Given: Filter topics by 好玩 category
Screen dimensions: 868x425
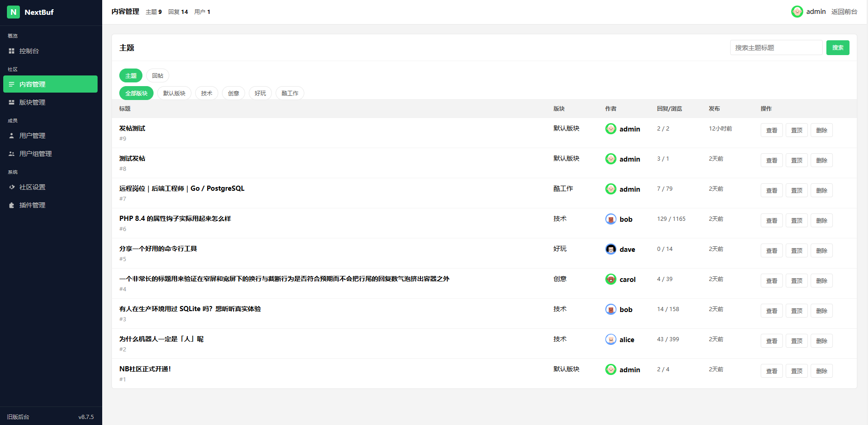Looking at the screenshot, I should (260, 93).
